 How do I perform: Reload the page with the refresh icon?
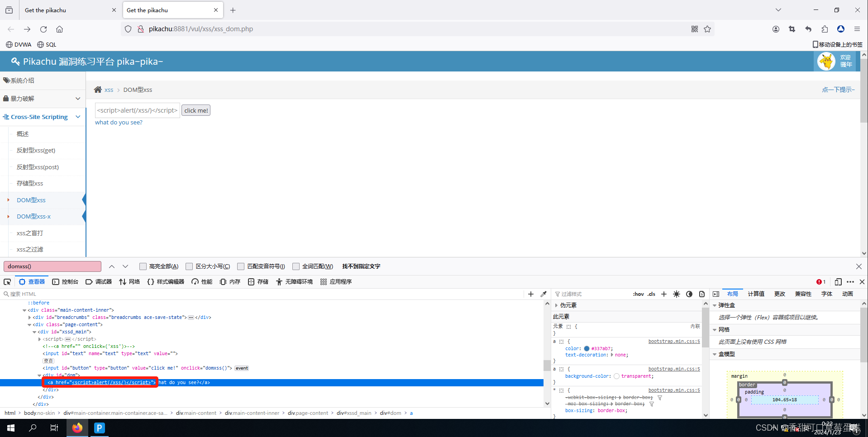43,29
